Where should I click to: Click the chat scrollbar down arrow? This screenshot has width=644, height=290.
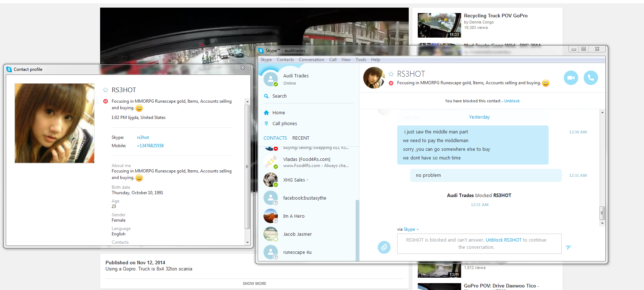[602, 223]
